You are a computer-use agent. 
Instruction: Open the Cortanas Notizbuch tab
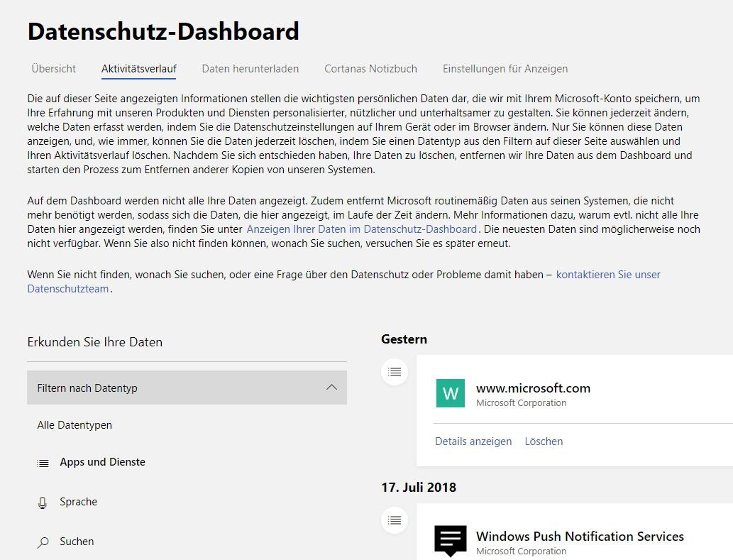pos(370,69)
